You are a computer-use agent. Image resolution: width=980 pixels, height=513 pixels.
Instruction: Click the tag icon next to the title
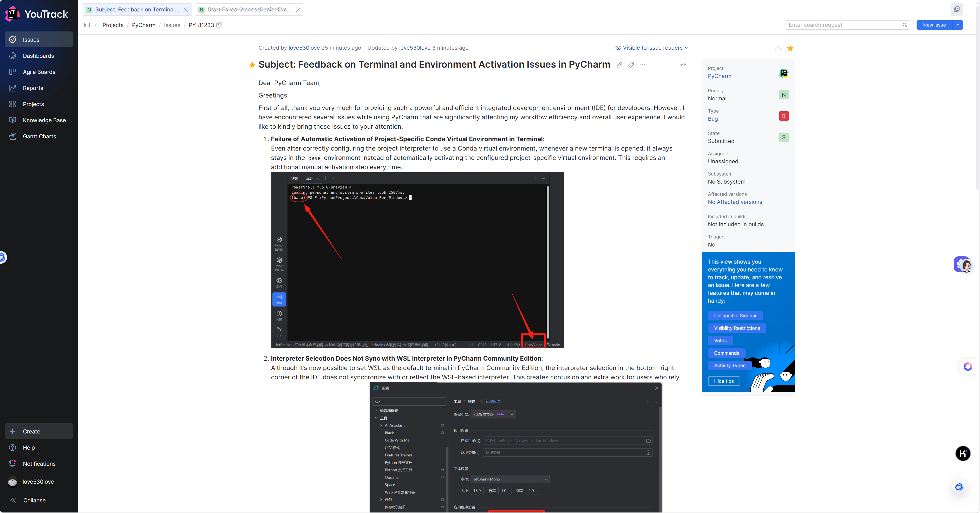pos(631,65)
